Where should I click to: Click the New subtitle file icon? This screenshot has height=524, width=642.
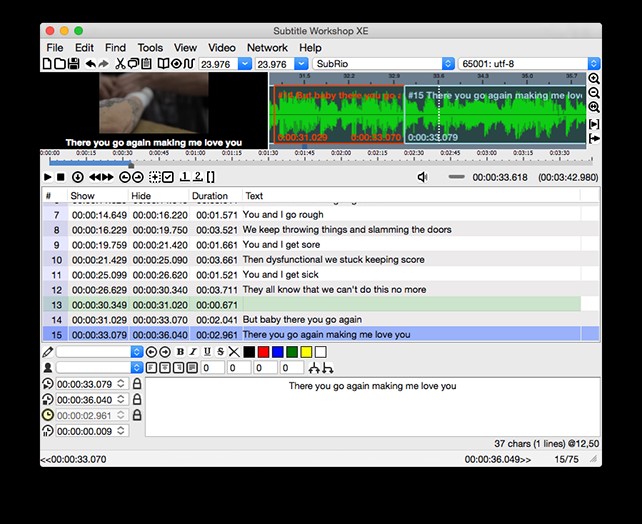(x=47, y=64)
